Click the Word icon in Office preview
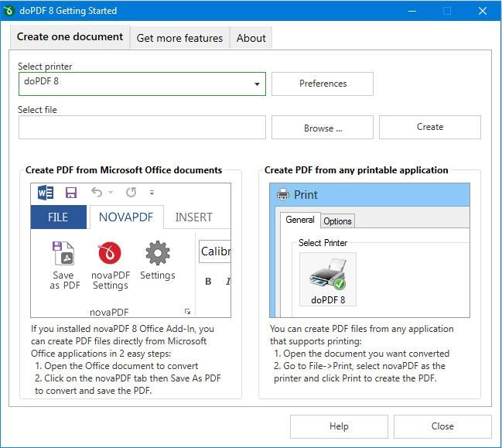 click(46, 193)
